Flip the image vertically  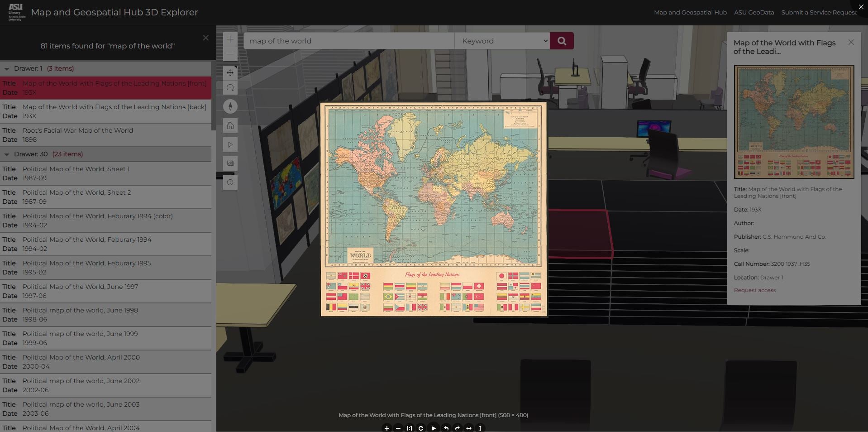480,428
